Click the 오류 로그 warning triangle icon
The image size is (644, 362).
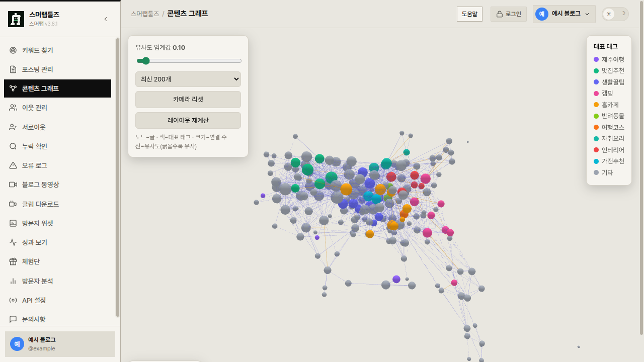tap(13, 165)
